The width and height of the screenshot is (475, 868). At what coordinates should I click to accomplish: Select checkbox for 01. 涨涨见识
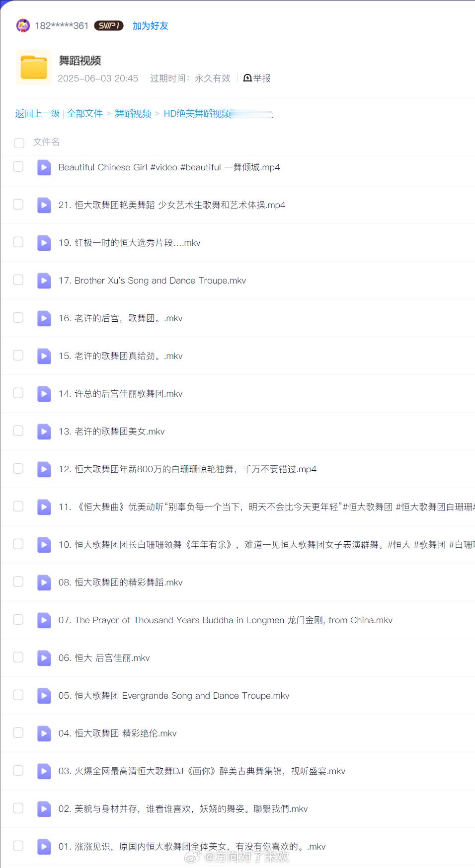[18, 846]
